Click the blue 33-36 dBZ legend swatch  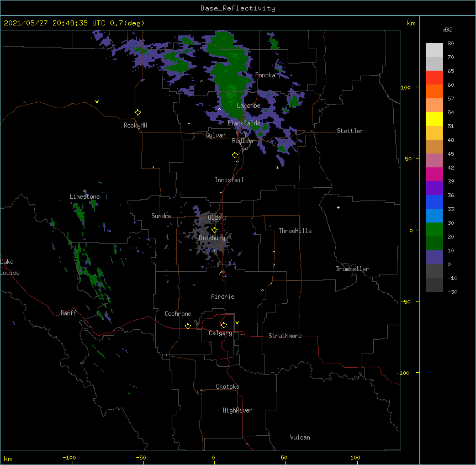(434, 202)
